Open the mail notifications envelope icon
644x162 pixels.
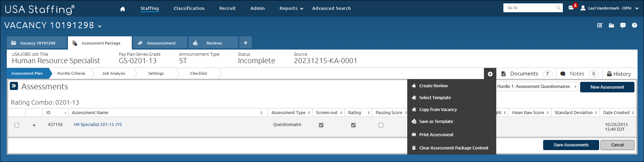[x=571, y=7]
